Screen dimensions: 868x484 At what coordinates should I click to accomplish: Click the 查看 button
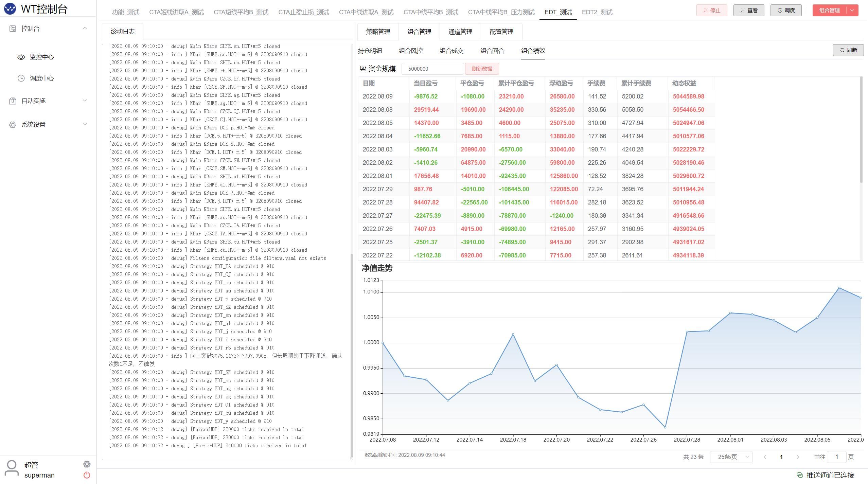click(x=749, y=11)
